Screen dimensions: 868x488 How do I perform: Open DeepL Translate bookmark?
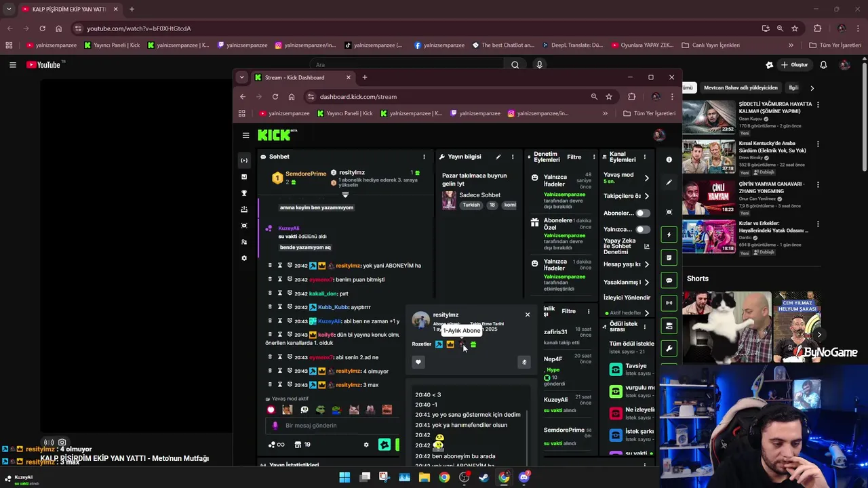572,45
